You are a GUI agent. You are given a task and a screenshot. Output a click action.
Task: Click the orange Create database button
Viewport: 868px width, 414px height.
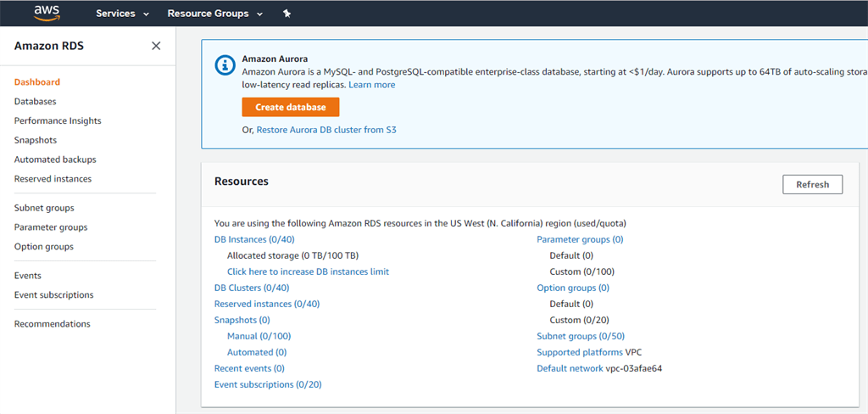click(291, 107)
